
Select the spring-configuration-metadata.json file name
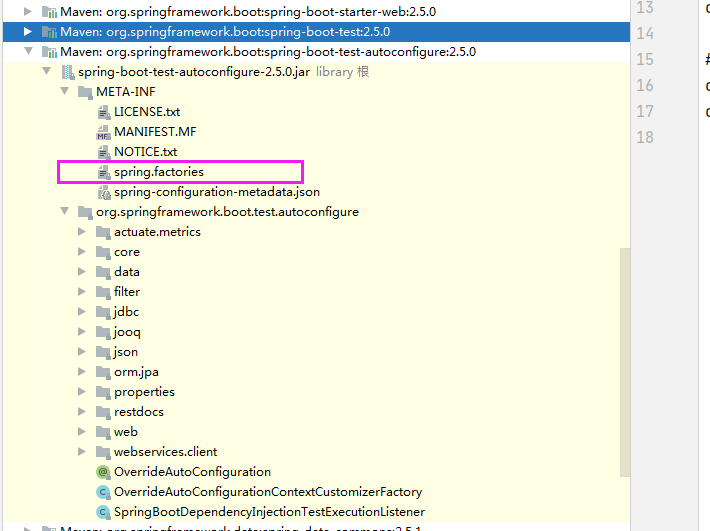pyautogui.click(x=217, y=192)
